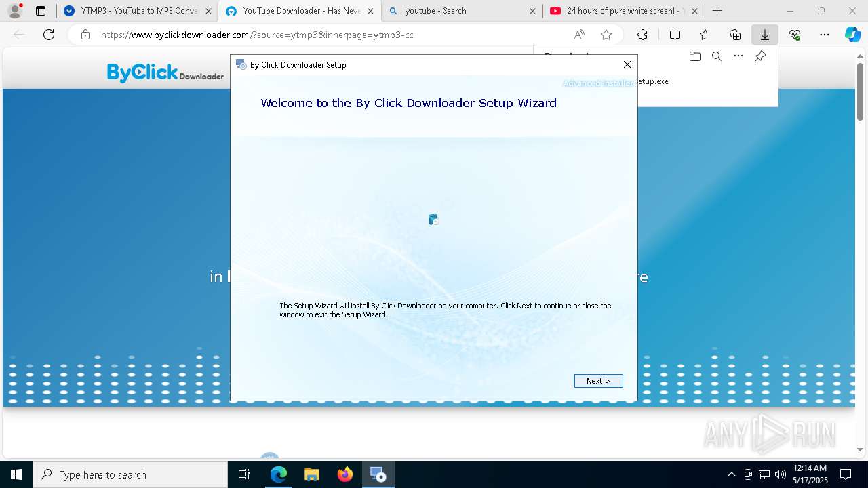This screenshot has width=868, height=488.
Task: Close the 24 hours white screen tab
Action: pos(694,11)
